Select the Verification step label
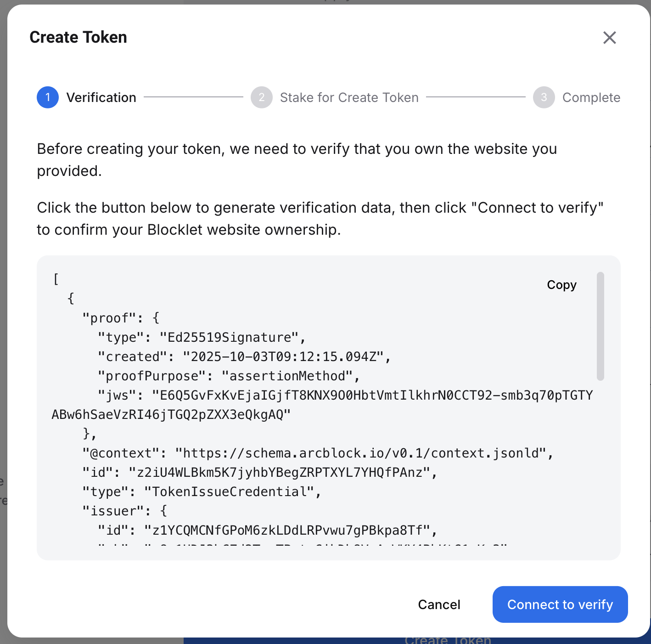Image resolution: width=651 pixels, height=644 pixels. (x=101, y=97)
